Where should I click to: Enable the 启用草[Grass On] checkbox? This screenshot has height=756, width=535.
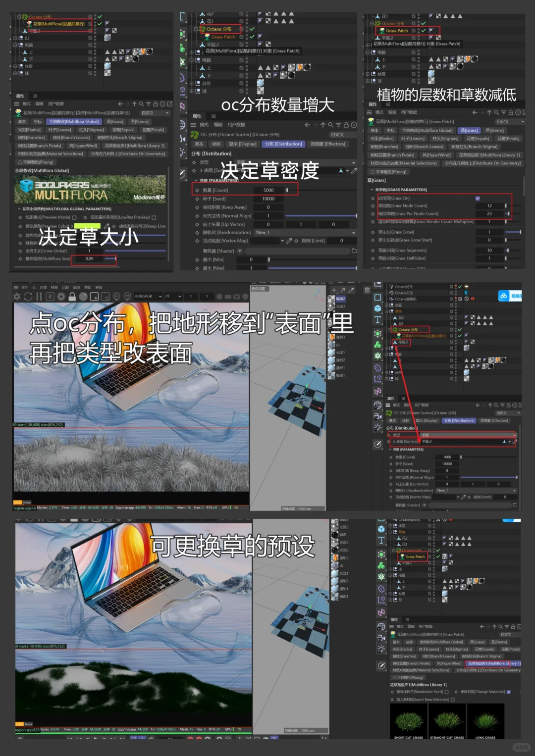477,199
